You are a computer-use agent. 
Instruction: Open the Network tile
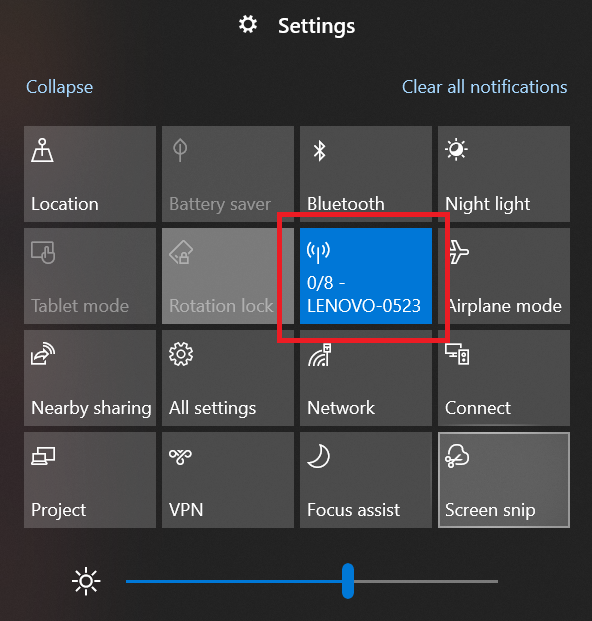tap(366, 378)
